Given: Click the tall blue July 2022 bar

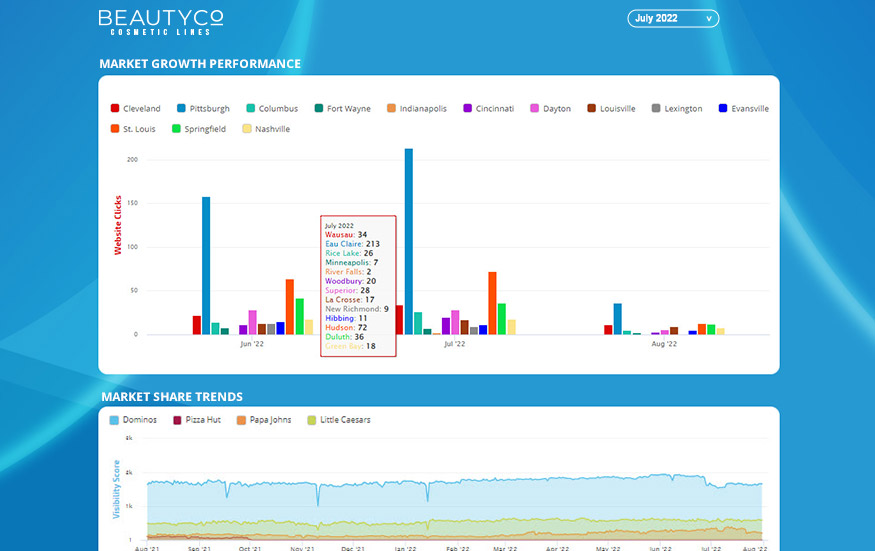Looking at the screenshot, I should coord(409,240).
